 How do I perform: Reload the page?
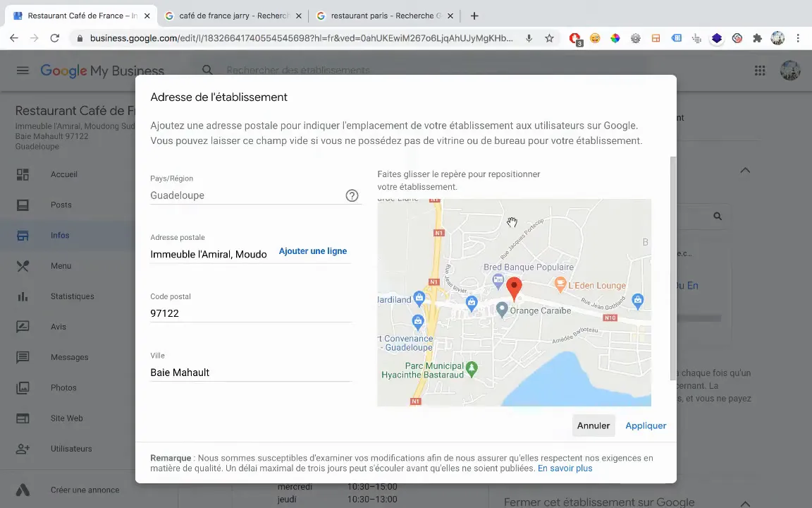[x=54, y=38]
